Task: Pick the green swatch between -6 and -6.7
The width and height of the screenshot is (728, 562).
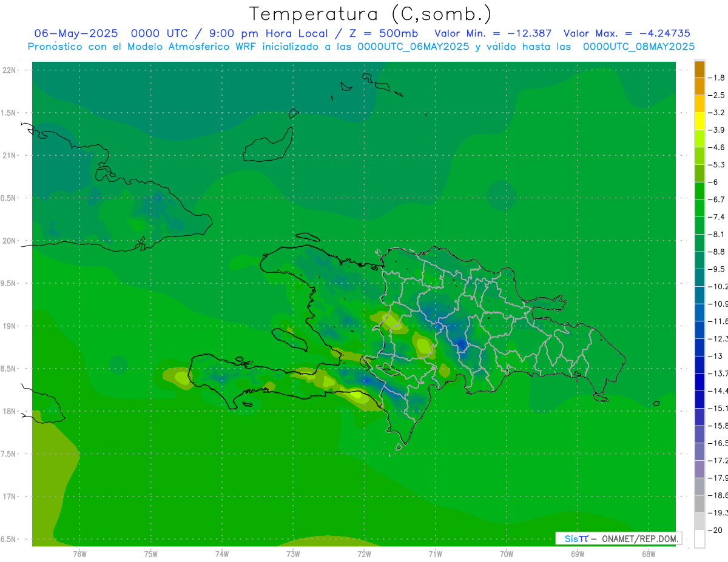Action: [699, 190]
